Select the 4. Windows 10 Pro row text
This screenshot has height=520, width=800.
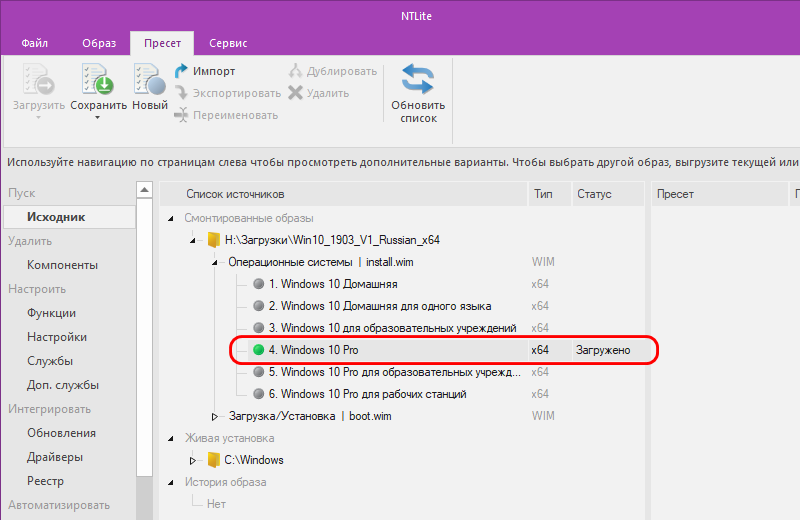[313, 350]
